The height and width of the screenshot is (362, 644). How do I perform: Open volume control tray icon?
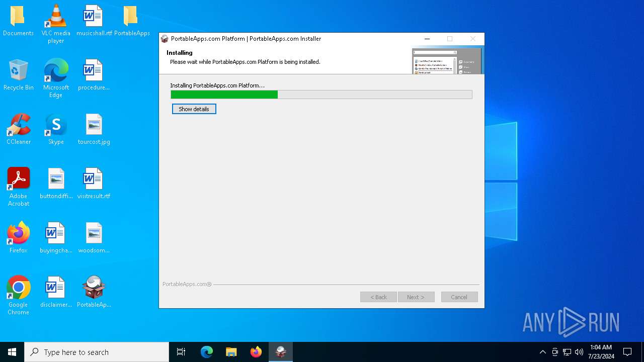[x=579, y=352]
